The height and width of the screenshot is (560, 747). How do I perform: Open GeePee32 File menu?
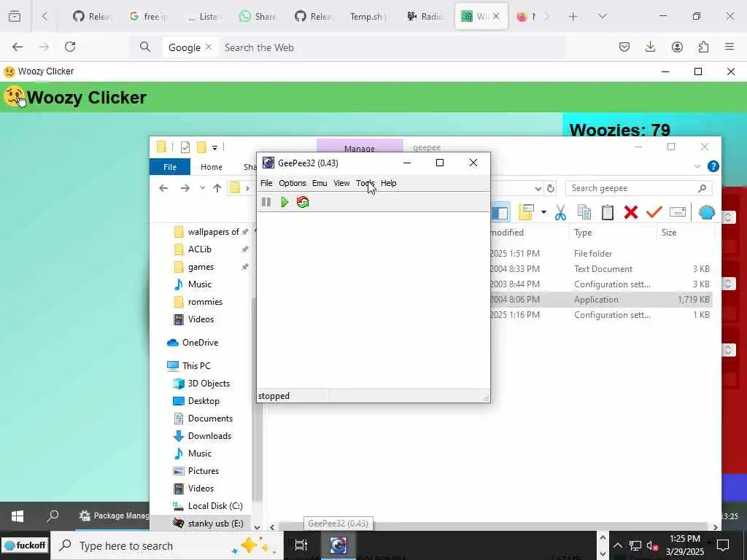[x=266, y=183]
